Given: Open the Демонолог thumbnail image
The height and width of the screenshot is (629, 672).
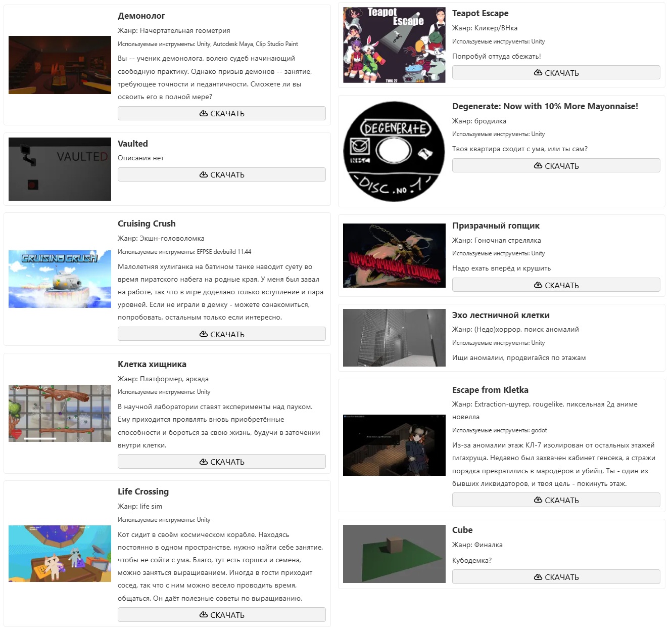Looking at the screenshot, I should click(60, 65).
